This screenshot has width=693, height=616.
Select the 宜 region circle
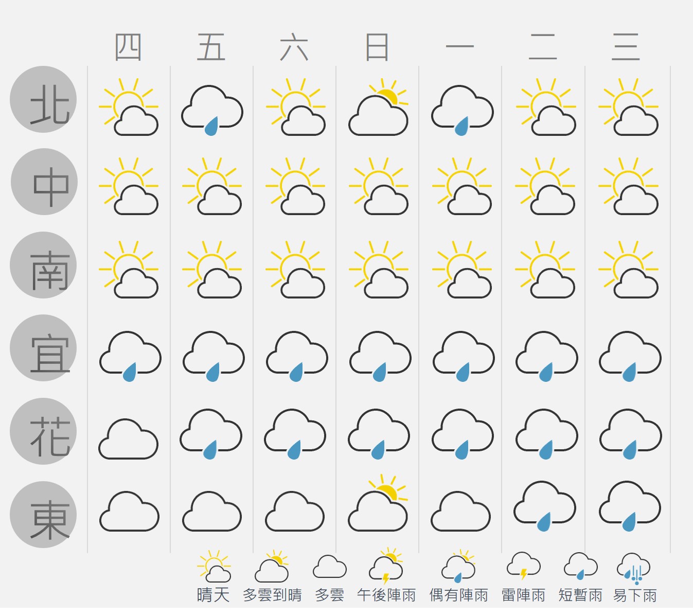[x=43, y=348]
